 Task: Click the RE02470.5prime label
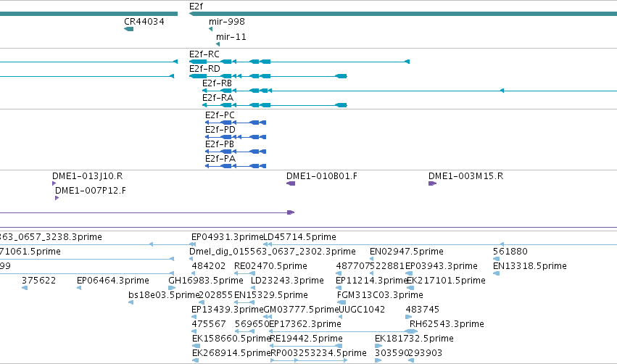pyautogui.click(x=270, y=266)
